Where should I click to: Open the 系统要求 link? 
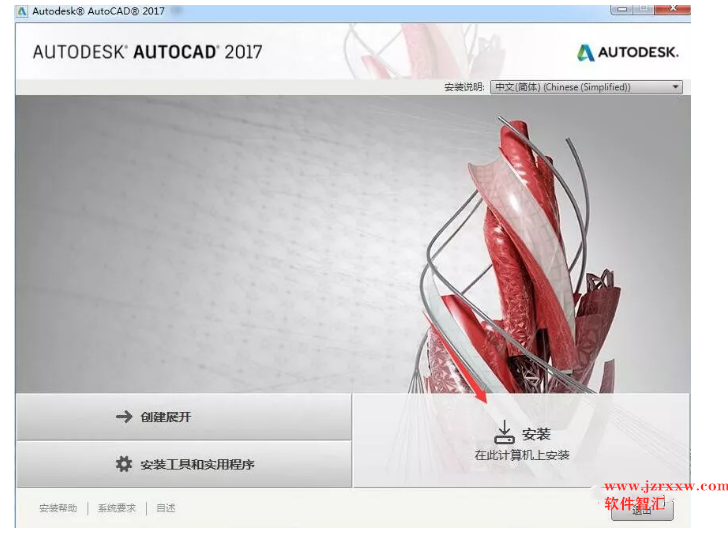pos(117,508)
